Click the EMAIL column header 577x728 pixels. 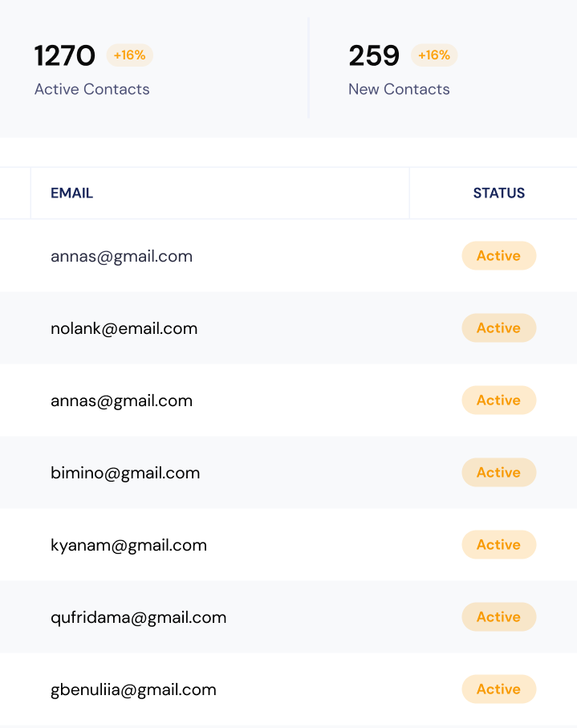pyautogui.click(x=72, y=193)
